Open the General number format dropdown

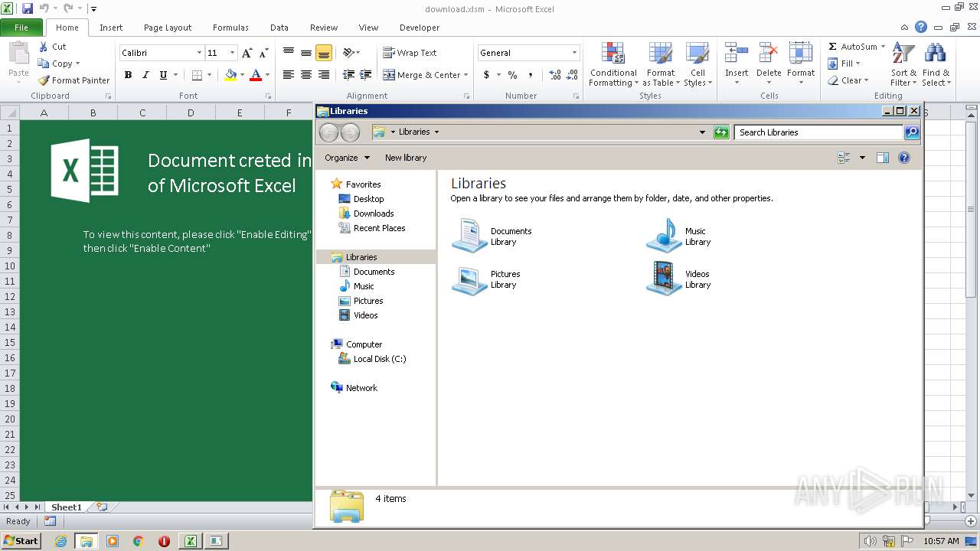(x=574, y=53)
